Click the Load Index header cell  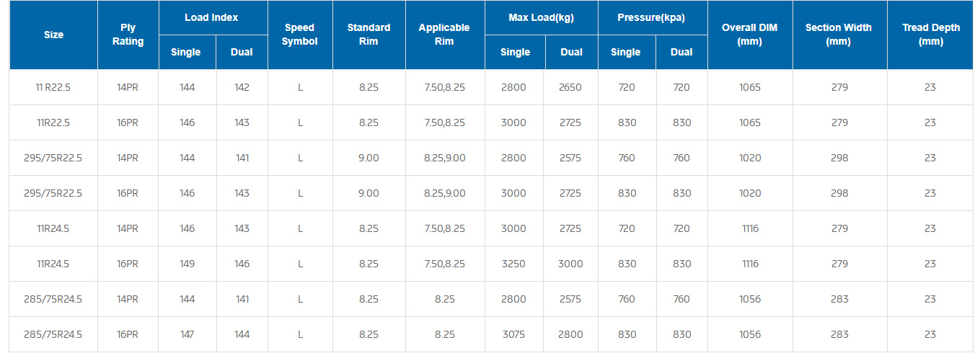[213, 17]
